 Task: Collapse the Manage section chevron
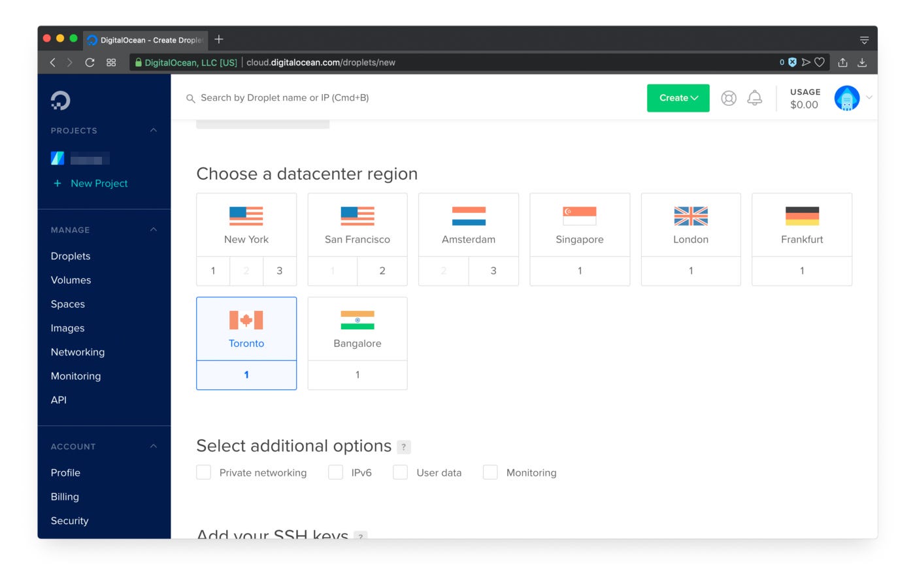154,229
